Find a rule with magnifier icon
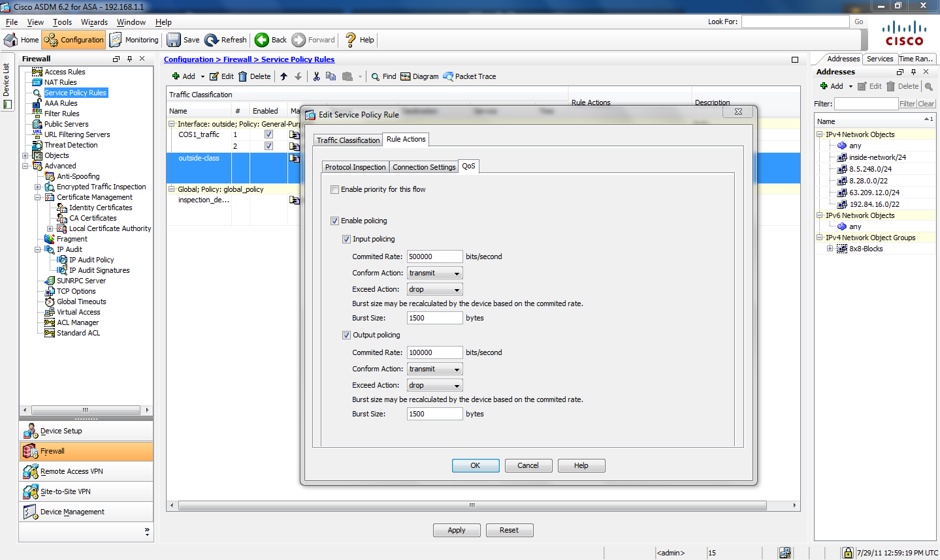 coord(384,76)
